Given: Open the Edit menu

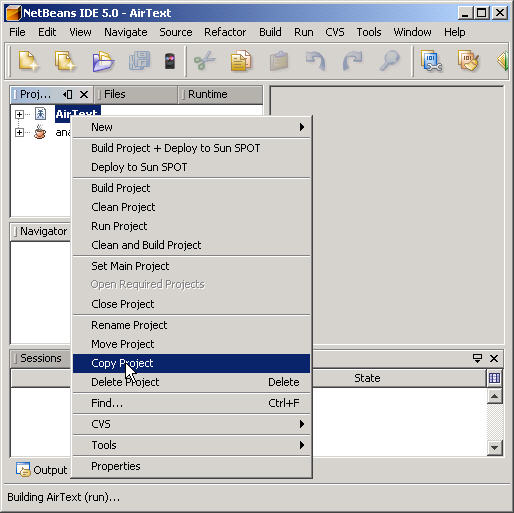Looking at the screenshot, I should pos(47,32).
